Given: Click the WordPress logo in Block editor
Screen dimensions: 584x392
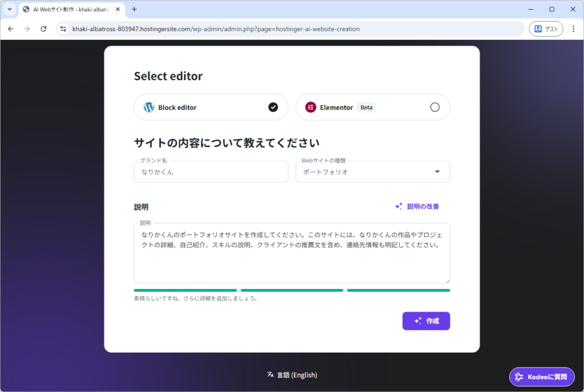Looking at the screenshot, I should pos(149,107).
